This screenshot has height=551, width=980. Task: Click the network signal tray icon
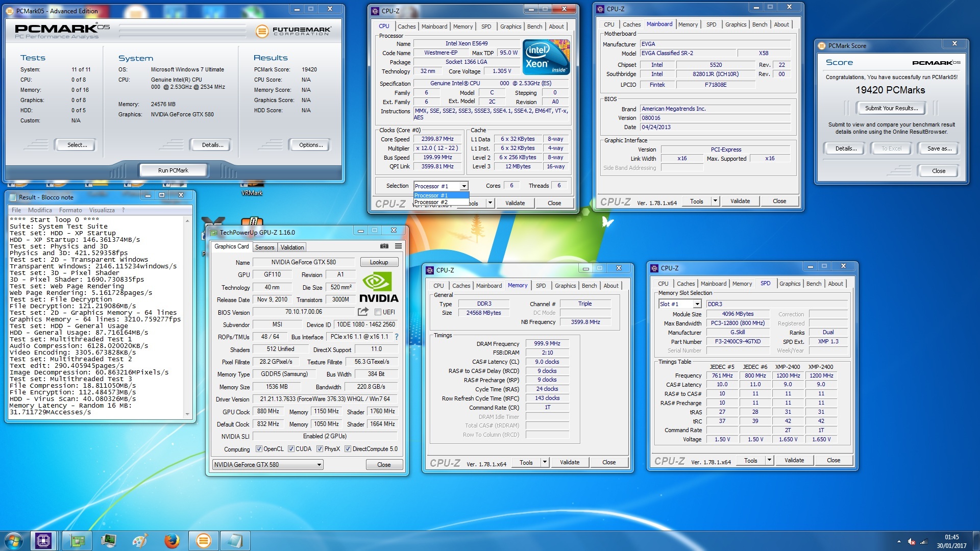click(924, 541)
